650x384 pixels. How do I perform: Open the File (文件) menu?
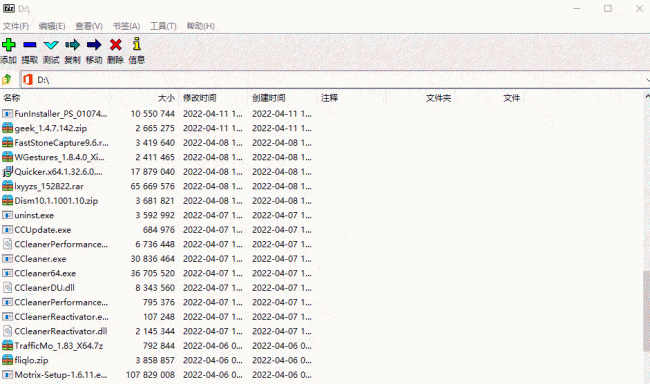tap(16, 26)
